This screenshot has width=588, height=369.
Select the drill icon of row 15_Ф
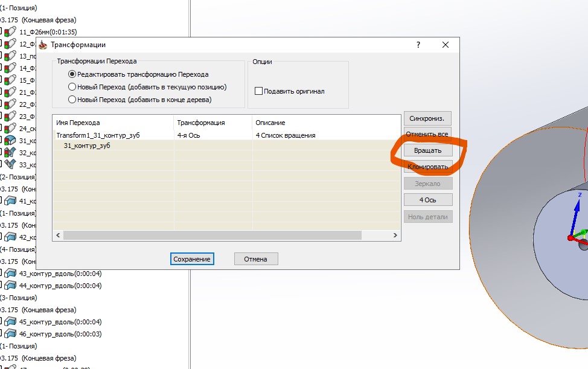click(x=10, y=80)
